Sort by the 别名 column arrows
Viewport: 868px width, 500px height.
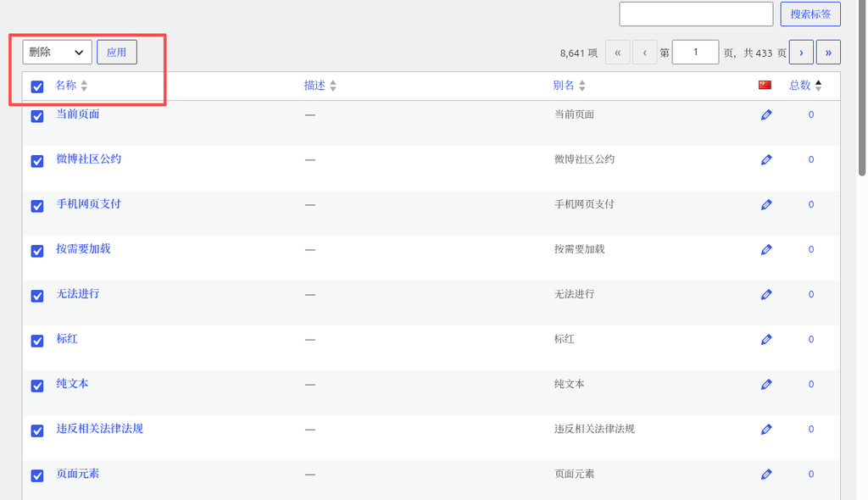pyautogui.click(x=581, y=86)
